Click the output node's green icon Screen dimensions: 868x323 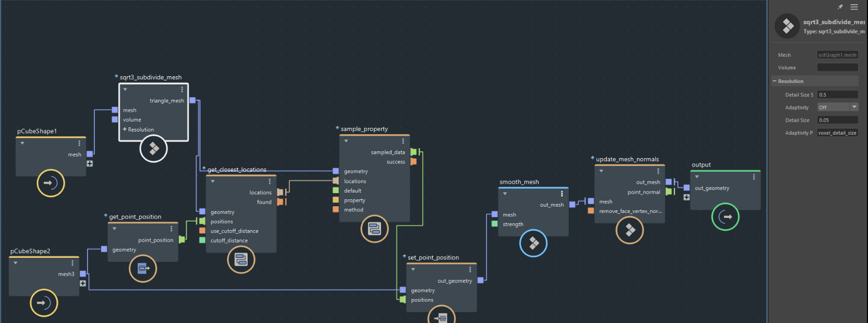click(725, 217)
